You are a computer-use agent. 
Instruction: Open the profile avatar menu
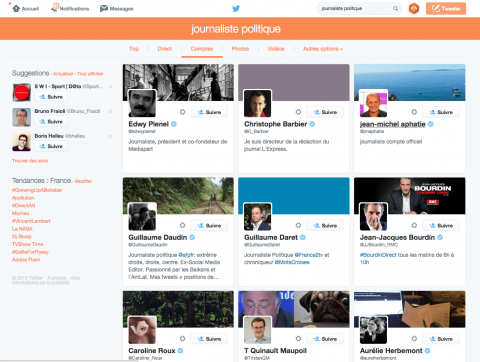(x=414, y=8)
